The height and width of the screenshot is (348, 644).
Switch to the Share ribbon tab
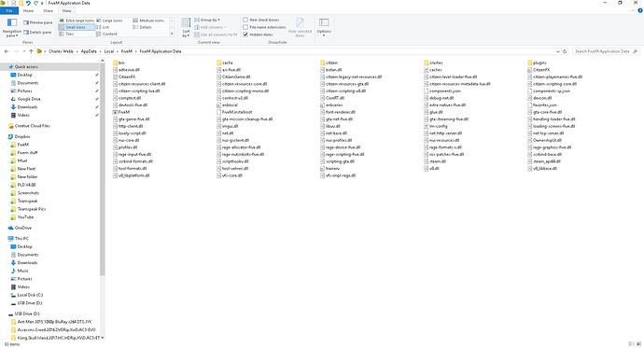click(x=48, y=10)
